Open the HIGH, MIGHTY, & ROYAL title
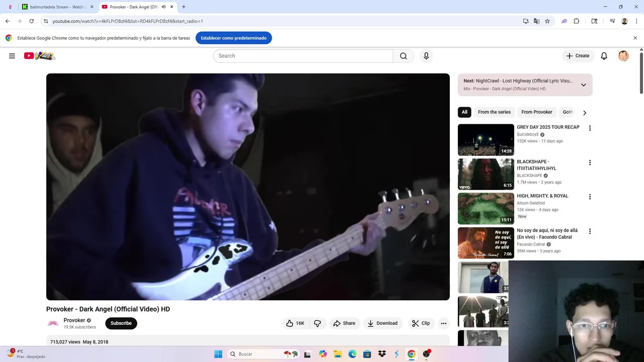The width and height of the screenshot is (644, 362). pyautogui.click(x=542, y=196)
